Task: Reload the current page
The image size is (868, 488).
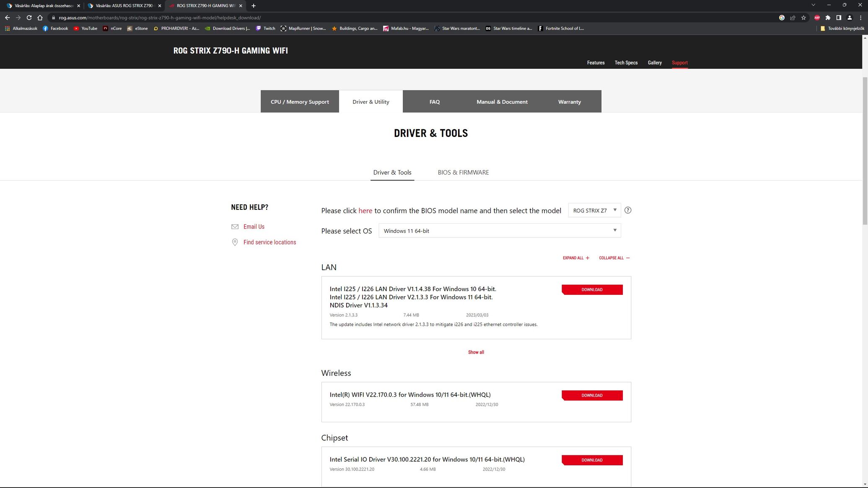Action: click(29, 18)
